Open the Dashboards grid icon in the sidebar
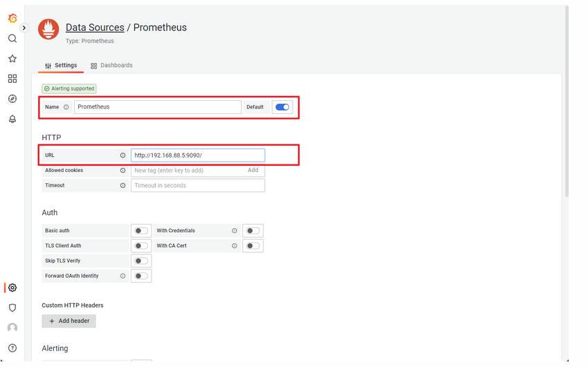This screenshot has width=588, height=369. [x=12, y=79]
